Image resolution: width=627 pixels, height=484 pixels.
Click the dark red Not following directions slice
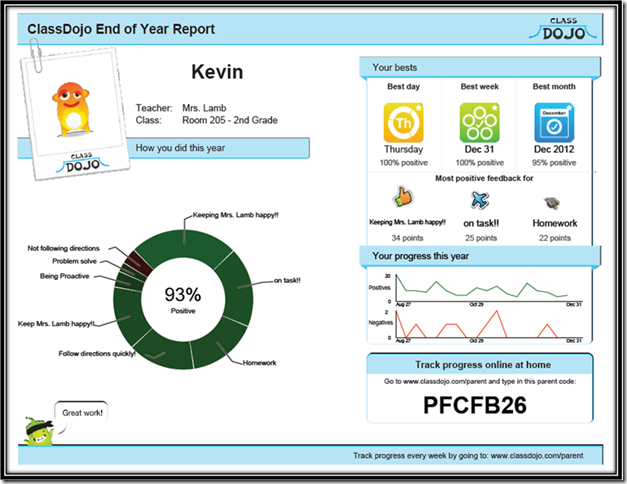(138, 263)
